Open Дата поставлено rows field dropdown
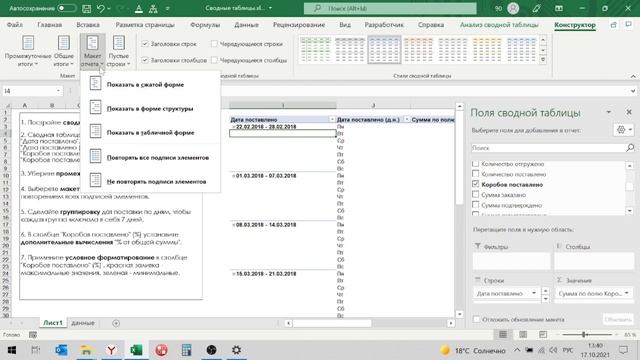This screenshot has width=640, height=360. pos(534,293)
